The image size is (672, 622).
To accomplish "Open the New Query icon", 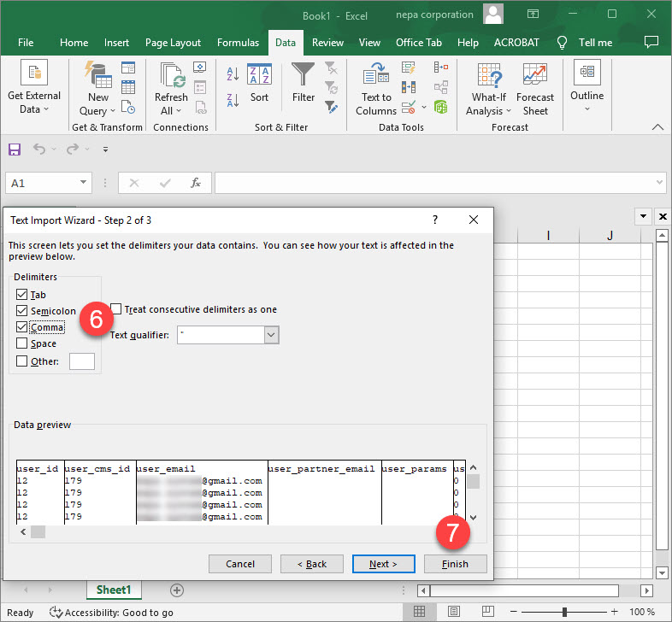I will (98, 74).
